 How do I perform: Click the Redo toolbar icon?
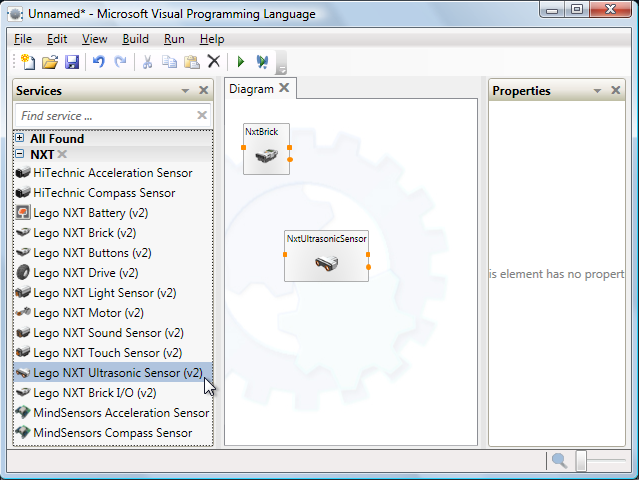(120, 62)
